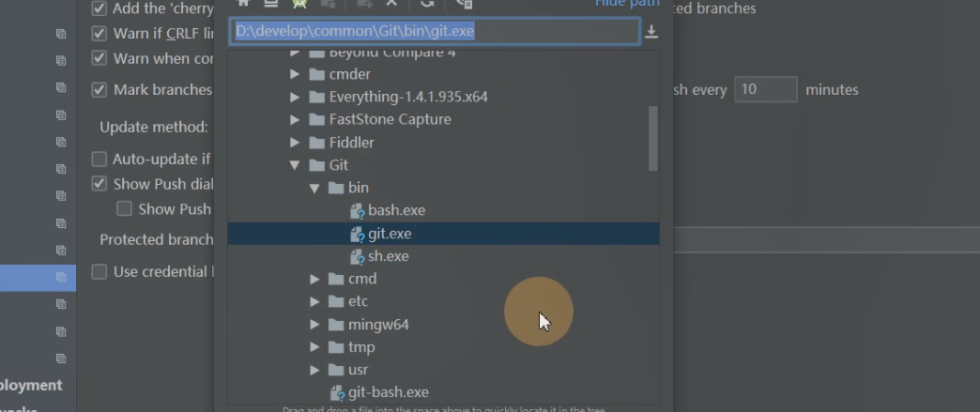
Task: Select "sh.exe" in the tree
Action: tap(388, 256)
